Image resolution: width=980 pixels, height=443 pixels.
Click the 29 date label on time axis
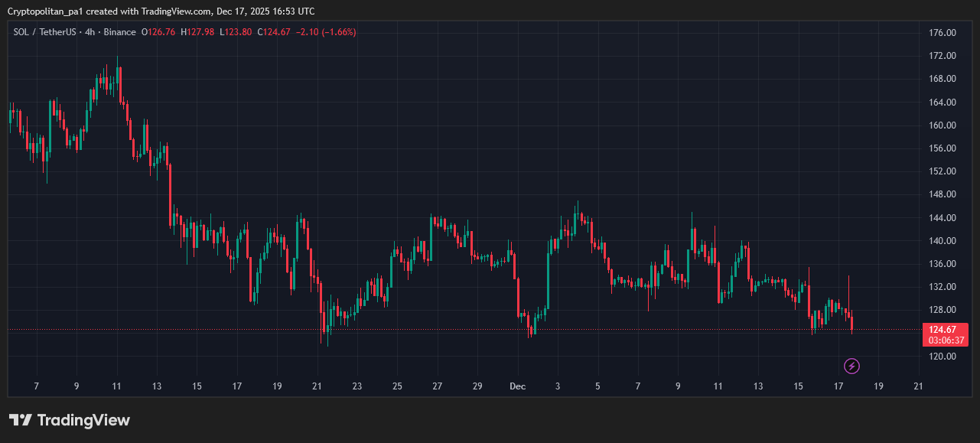(x=477, y=386)
